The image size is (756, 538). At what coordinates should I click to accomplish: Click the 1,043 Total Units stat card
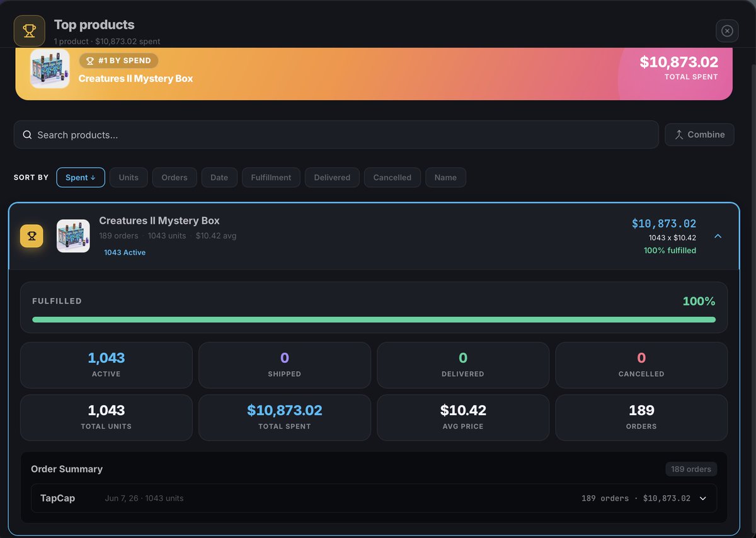click(x=106, y=418)
